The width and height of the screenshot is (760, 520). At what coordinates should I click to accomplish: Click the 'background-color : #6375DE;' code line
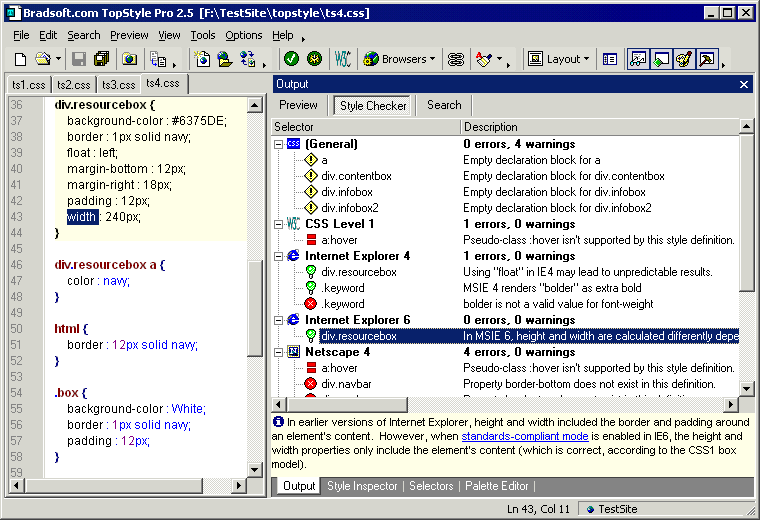click(x=147, y=121)
